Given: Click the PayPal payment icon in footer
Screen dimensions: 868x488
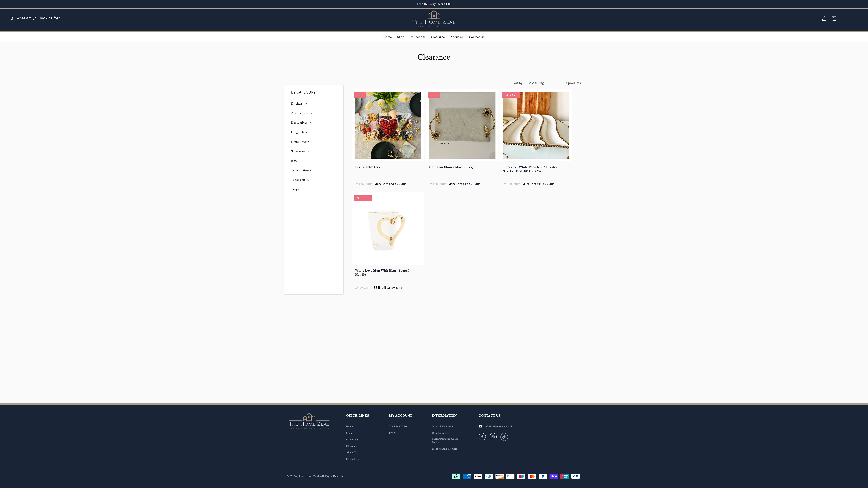Looking at the screenshot, I should click(x=543, y=476).
